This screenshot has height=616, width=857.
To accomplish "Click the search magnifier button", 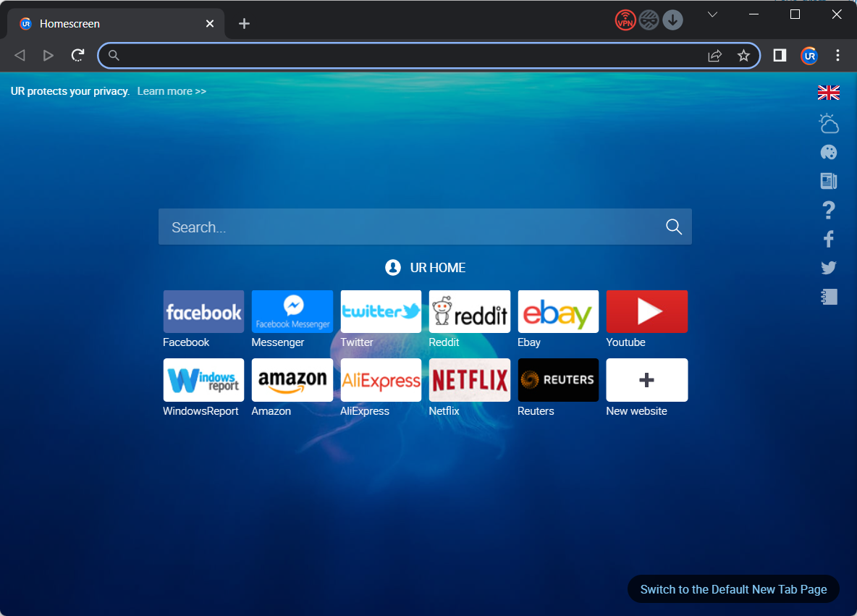I will pyautogui.click(x=674, y=227).
